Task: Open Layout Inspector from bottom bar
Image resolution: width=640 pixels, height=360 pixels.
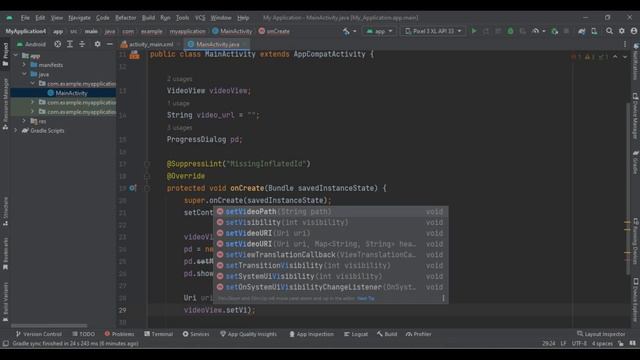Action: [601, 334]
